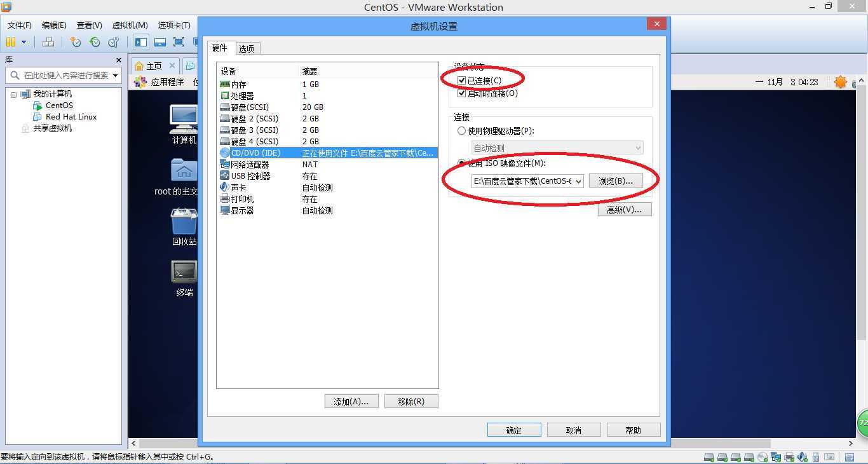Open the 文件(F) menu

point(20,25)
